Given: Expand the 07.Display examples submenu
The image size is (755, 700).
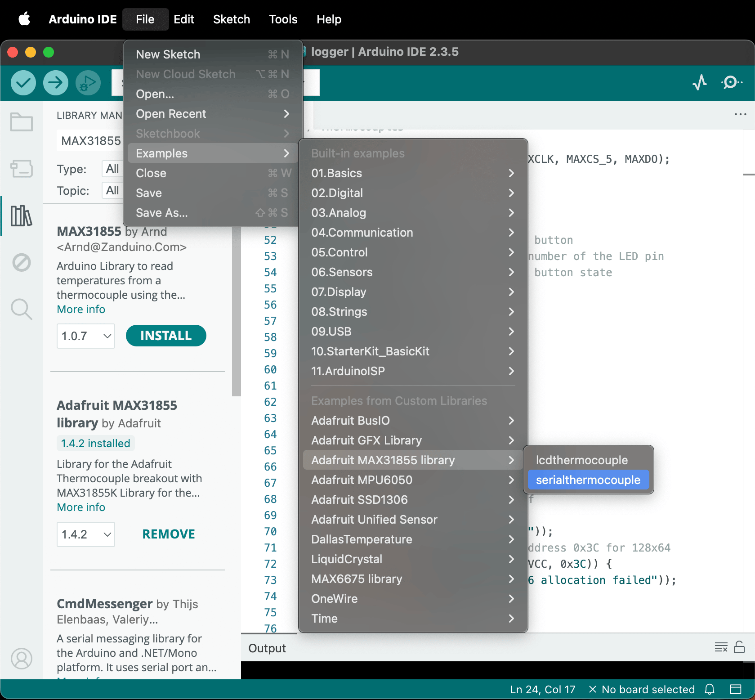Looking at the screenshot, I should click(x=413, y=292).
